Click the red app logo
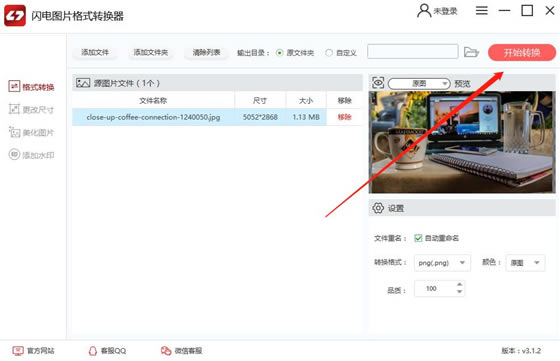The width and height of the screenshot is (560, 361). click(x=15, y=16)
